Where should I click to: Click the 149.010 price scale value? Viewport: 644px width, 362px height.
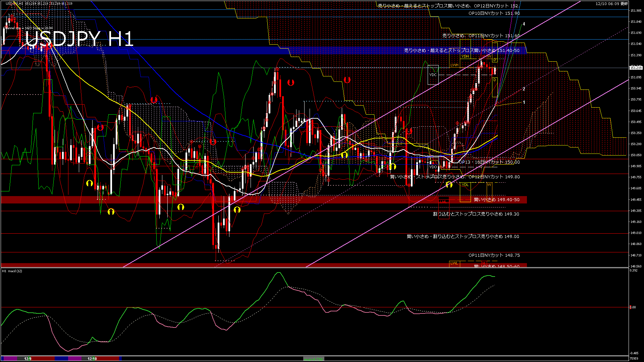(x=636, y=233)
